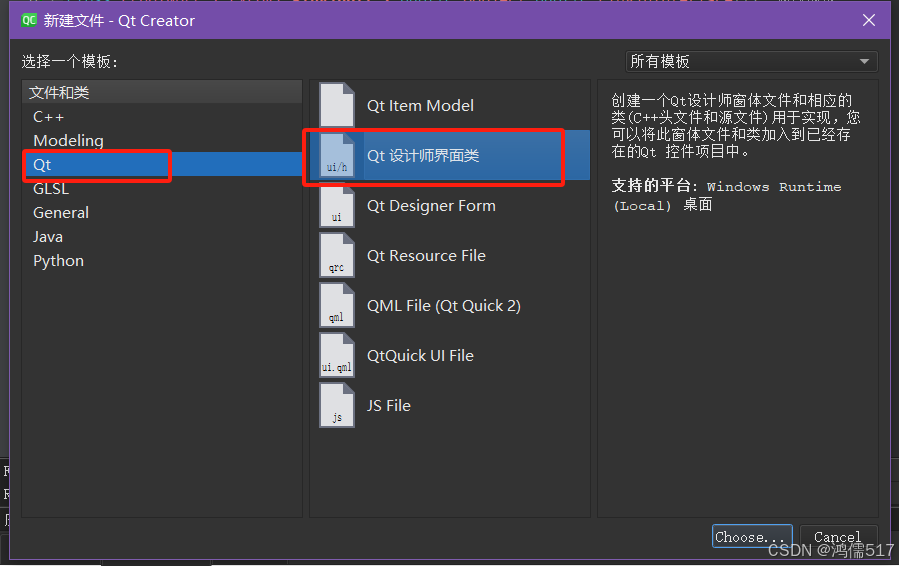Select the QtQuick UI File template
This screenshot has width=899, height=566.
(450, 356)
